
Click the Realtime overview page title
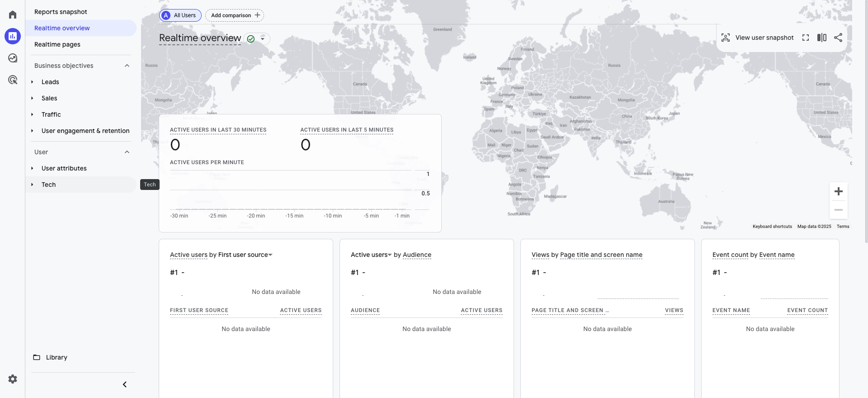[x=200, y=38]
